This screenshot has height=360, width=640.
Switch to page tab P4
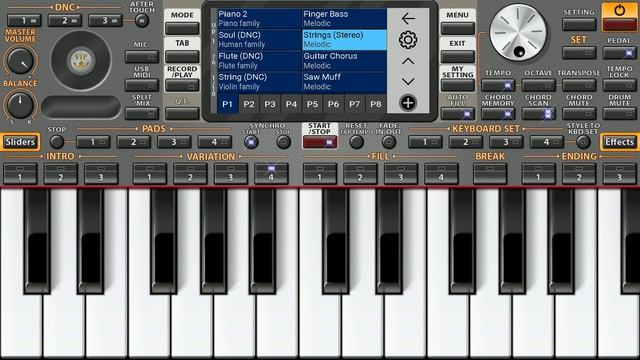(x=291, y=104)
